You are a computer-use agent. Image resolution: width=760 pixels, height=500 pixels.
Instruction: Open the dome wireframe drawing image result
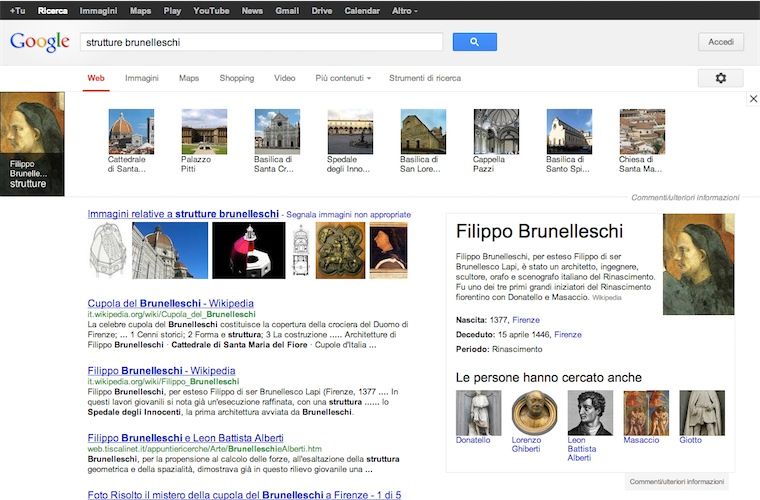[x=108, y=250]
